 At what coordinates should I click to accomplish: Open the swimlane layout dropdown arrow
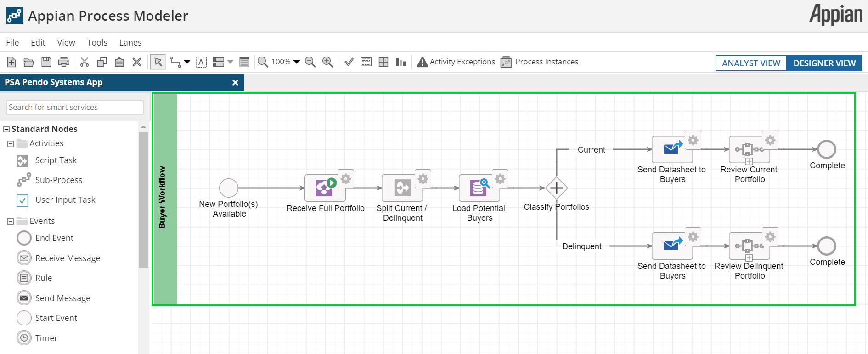pyautogui.click(x=230, y=62)
